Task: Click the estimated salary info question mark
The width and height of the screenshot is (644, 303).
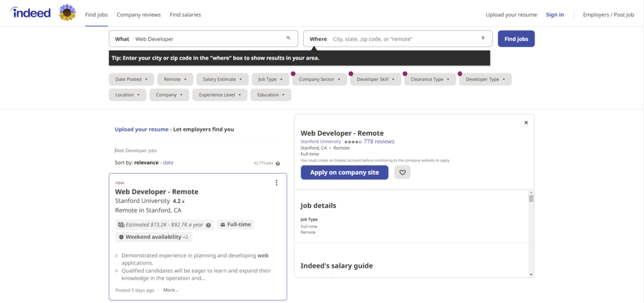Action: pyautogui.click(x=208, y=225)
